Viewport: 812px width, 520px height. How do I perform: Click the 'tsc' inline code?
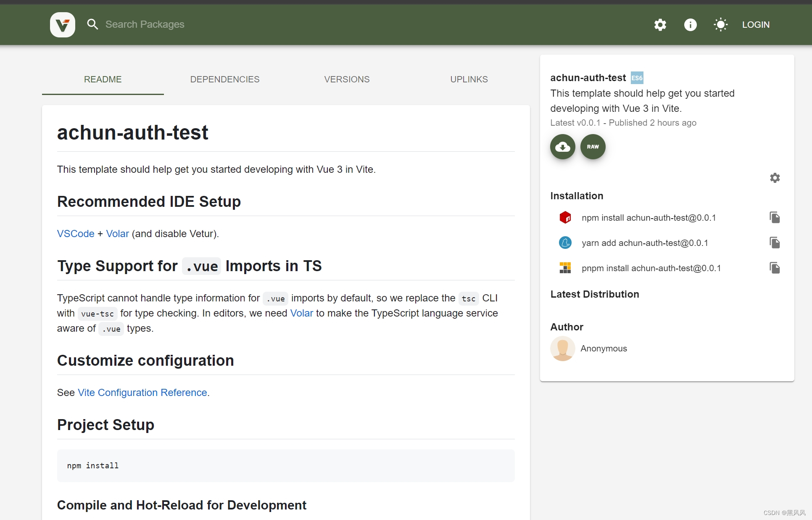coord(469,298)
